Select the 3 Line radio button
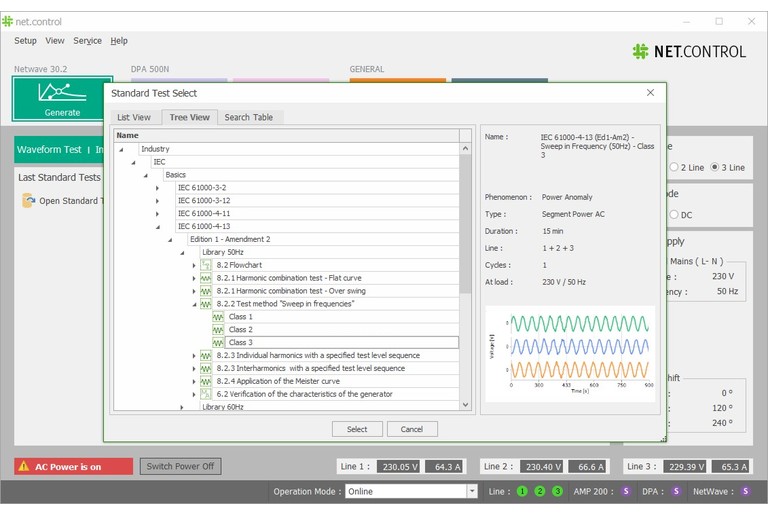Screen dimensions: 768x515 pos(715,167)
